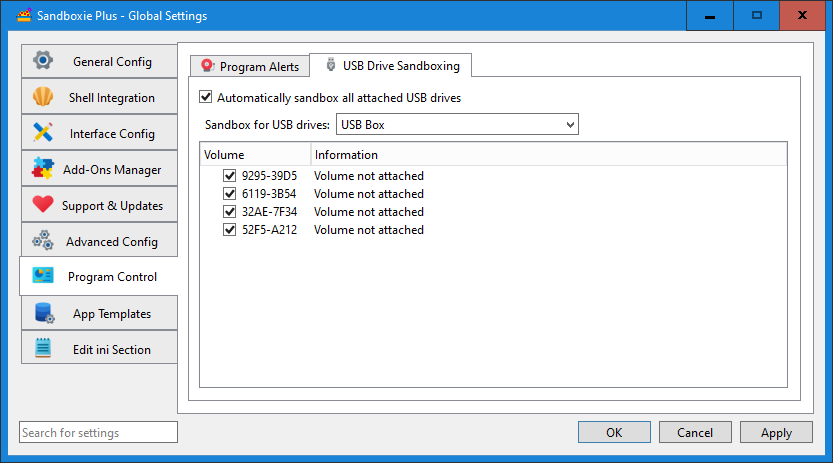This screenshot has height=463, width=833.
Task: Cancel the settings dialog
Action: (x=695, y=433)
